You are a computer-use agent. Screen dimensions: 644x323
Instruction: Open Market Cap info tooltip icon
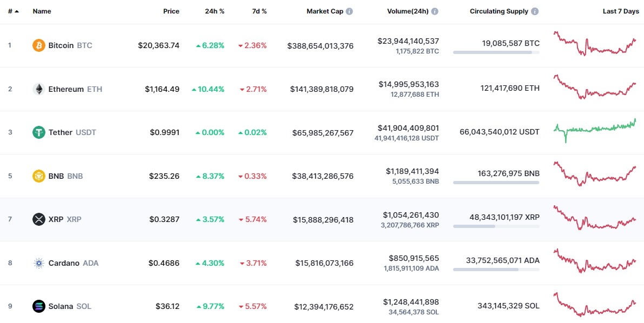pos(349,11)
